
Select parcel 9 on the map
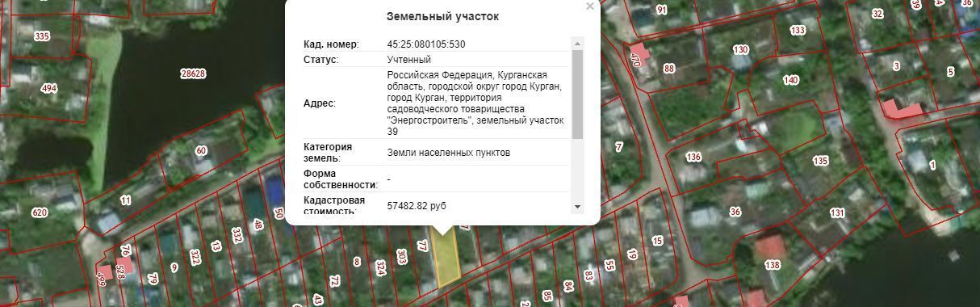click(174, 267)
